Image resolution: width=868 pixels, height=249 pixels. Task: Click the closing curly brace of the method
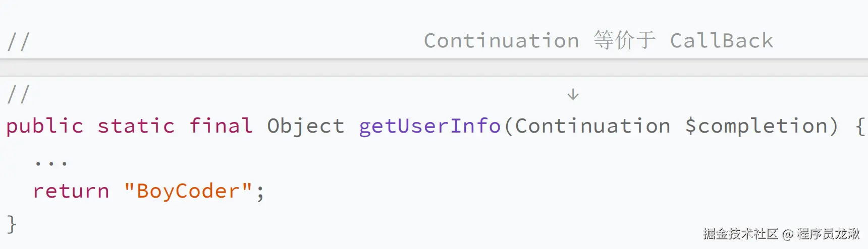point(12,224)
